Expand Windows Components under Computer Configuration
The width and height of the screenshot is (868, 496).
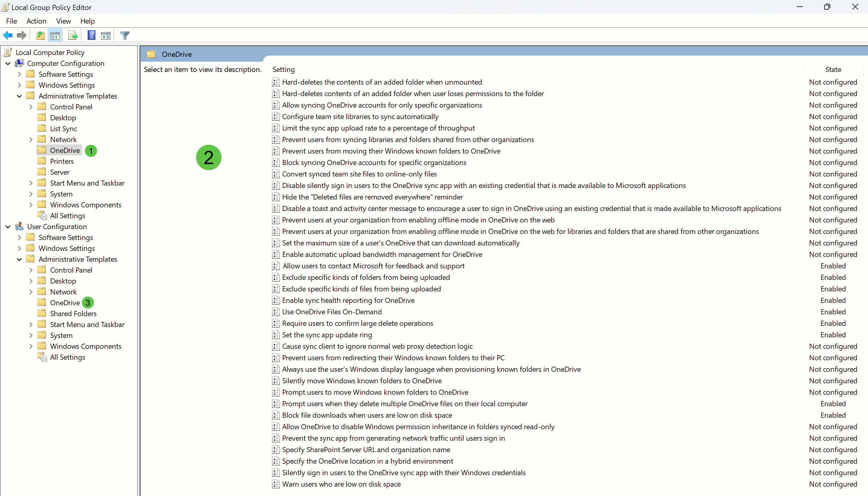click(x=31, y=205)
